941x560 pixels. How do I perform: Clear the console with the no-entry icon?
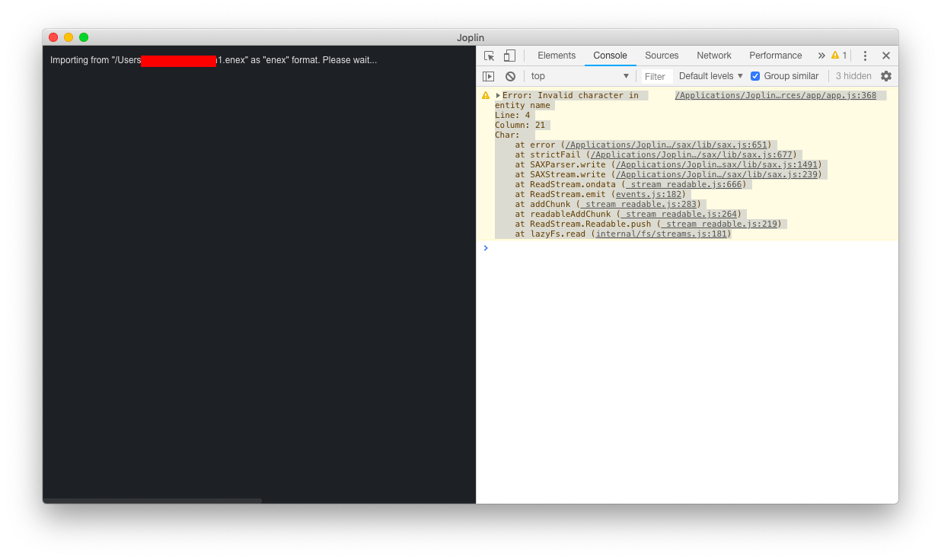[x=510, y=75]
